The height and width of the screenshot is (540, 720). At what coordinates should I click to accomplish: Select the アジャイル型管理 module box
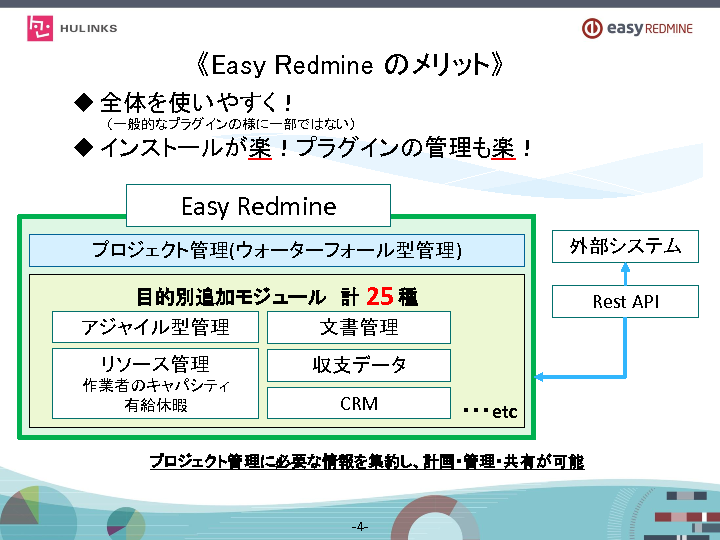[x=155, y=327]
